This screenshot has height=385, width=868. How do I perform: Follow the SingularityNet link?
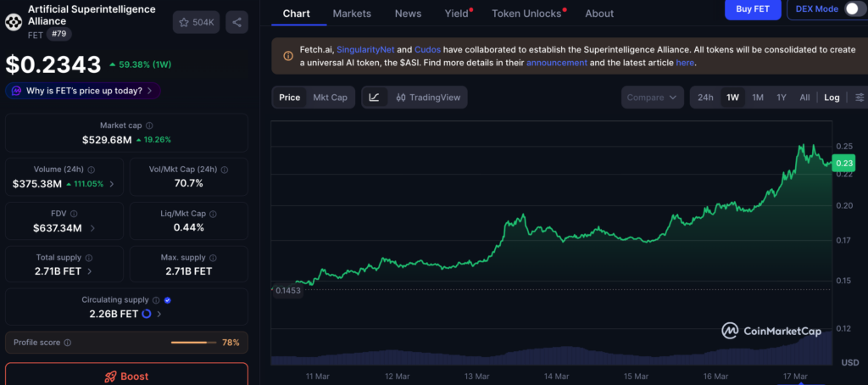tap(365, 49)
